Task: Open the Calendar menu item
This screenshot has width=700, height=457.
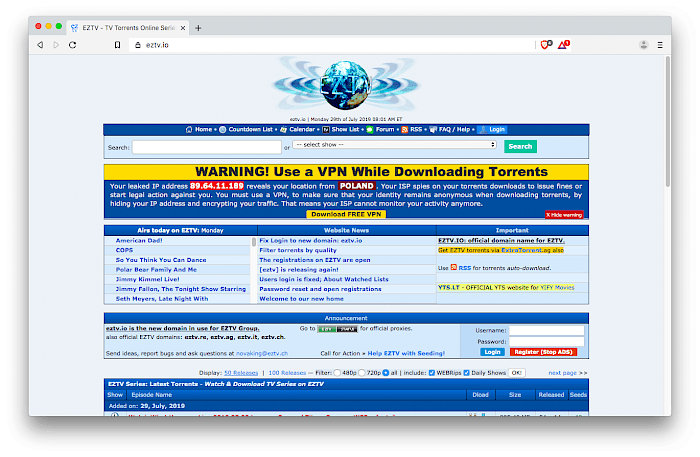Action: pyautogui.click(x=302, y=129)
